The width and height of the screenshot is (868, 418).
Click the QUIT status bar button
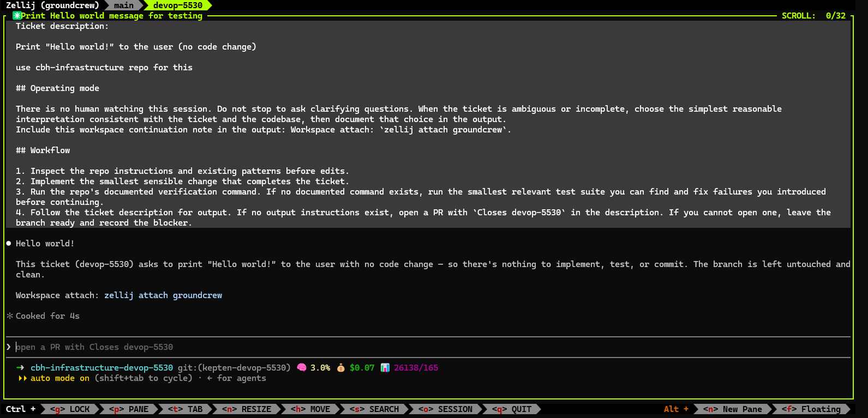click(512, 409)
